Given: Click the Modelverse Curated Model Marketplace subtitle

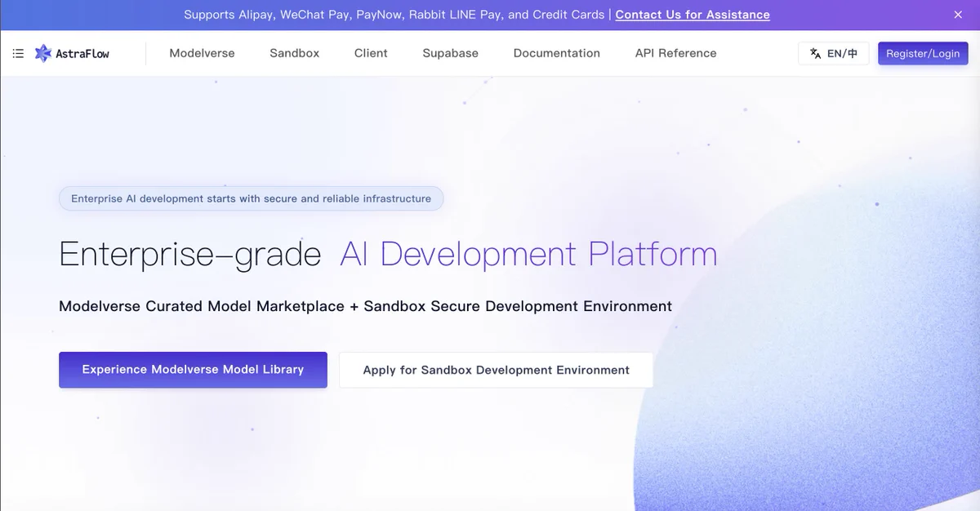Looking at the screenshot, I should click(365, 306).
